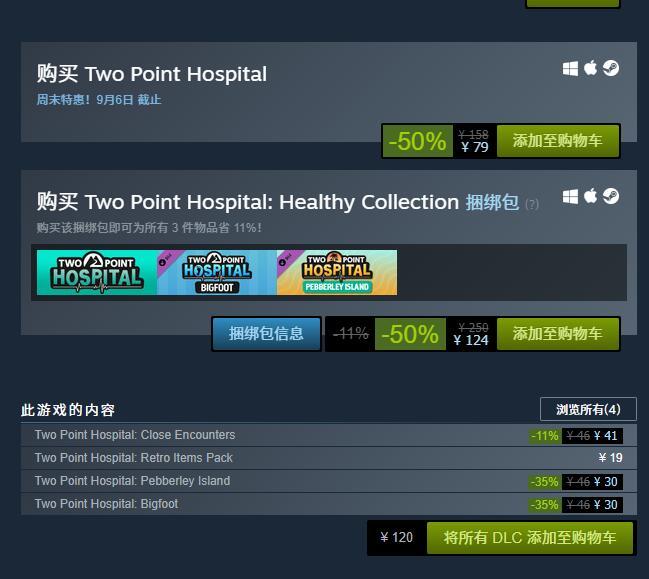The height and width of the screenshot is (579, 649).
Task: Open the Pebberley Island thumbnail in bundle
Action: (337, 272)
